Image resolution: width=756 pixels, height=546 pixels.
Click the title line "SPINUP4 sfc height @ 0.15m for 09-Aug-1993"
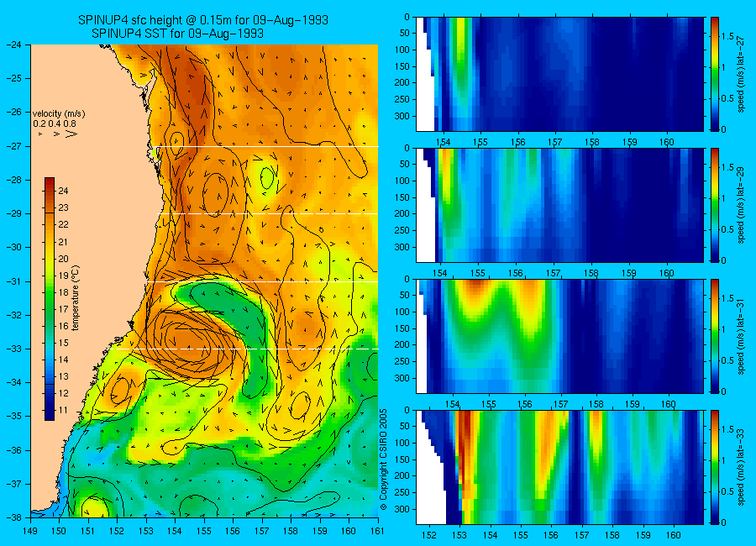click(203, 20)
